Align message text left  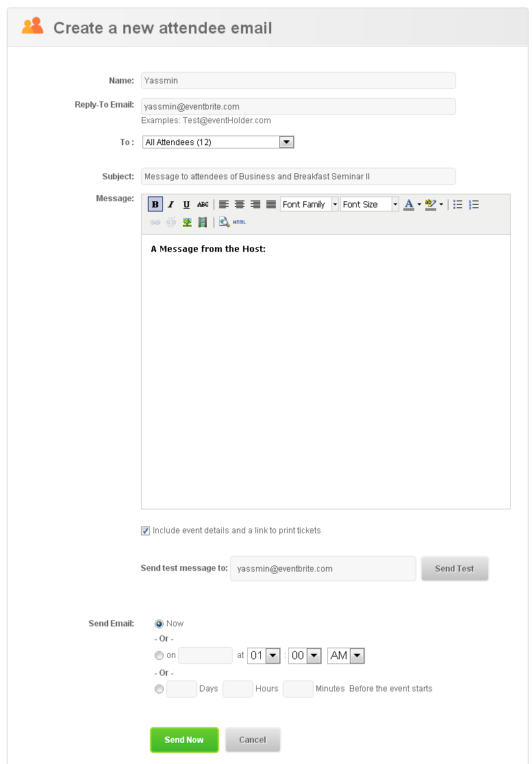224,205
